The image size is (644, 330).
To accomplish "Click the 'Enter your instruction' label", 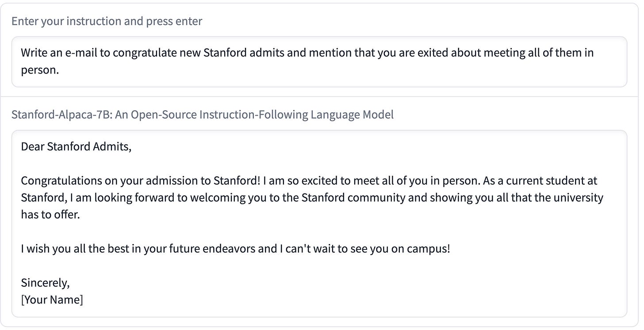I will click(107, 21).
